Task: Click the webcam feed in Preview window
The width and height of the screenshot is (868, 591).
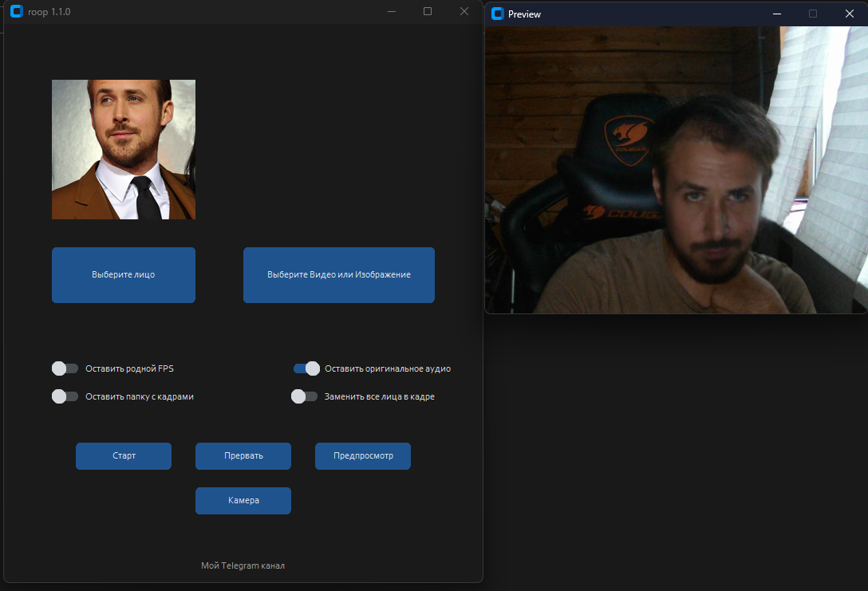Action: click(x=676, y=170)
